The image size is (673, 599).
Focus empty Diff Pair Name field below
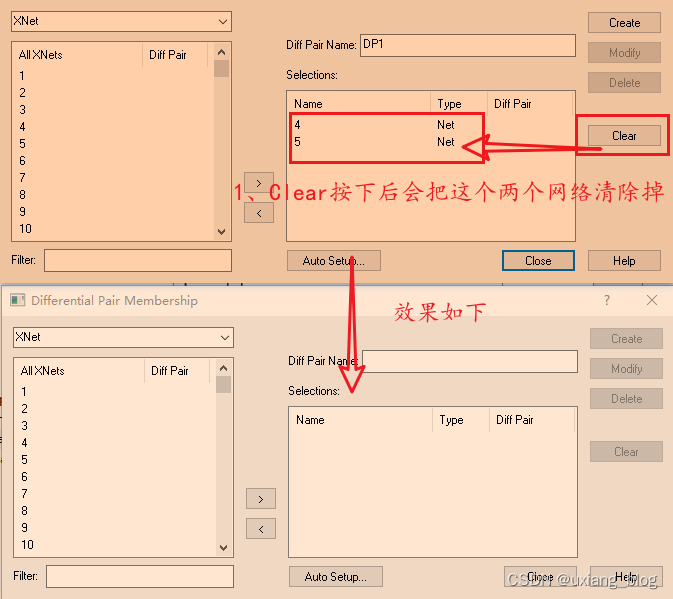(x=470, y=361)
